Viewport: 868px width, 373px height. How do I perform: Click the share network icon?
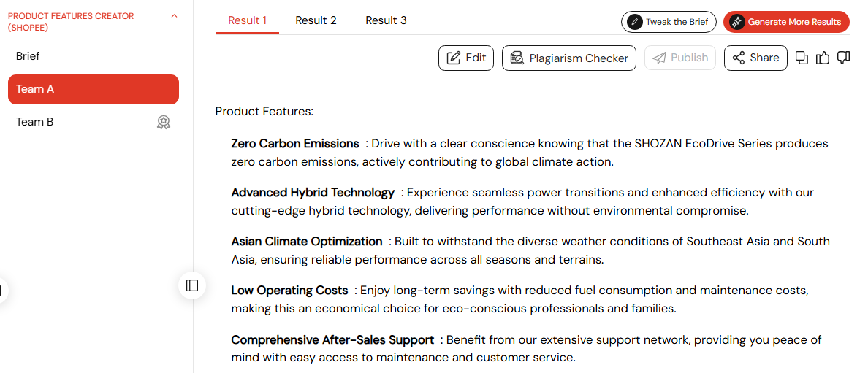739,58
